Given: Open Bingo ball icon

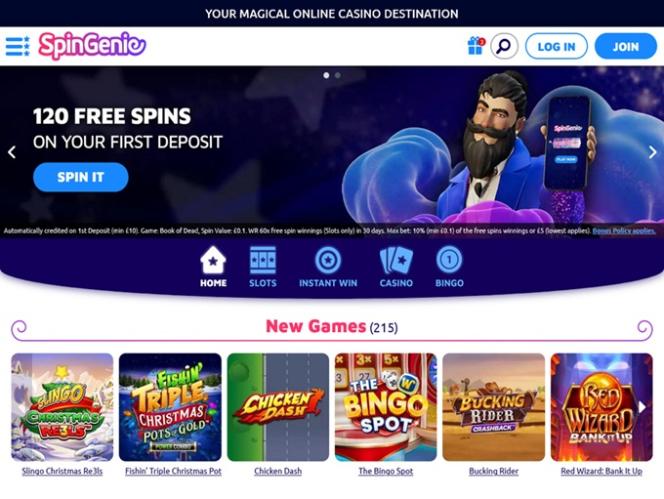Looking at the screenshot, I should click(x=449, y=260).
